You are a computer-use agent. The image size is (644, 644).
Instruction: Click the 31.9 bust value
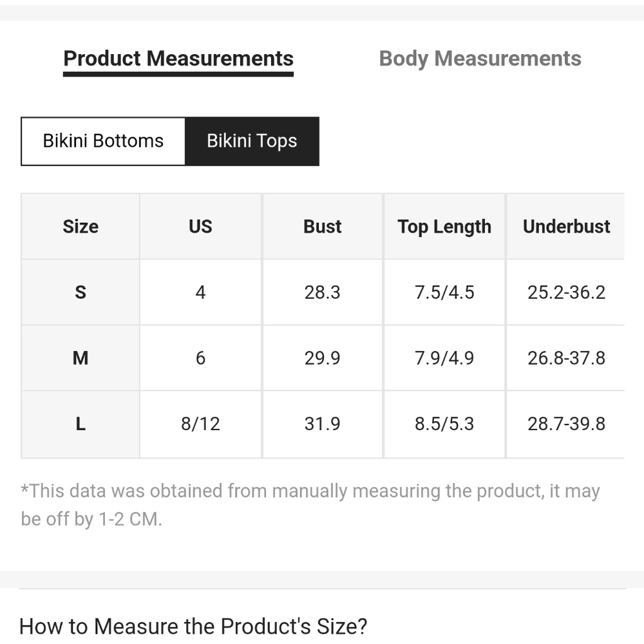(323, 424)
